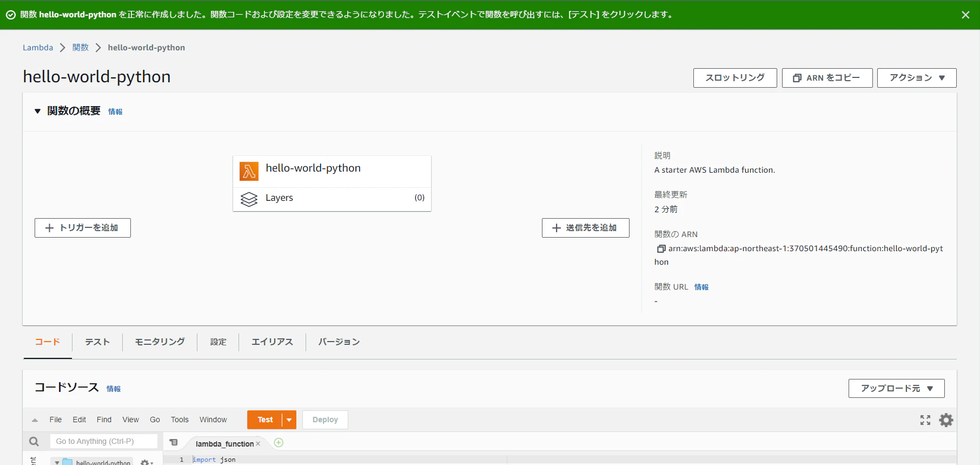The width and height of the screenshot is (980, 465).
Task: Copy the ARN with ARN をコピー button
Action: click(x=827, y=78)
